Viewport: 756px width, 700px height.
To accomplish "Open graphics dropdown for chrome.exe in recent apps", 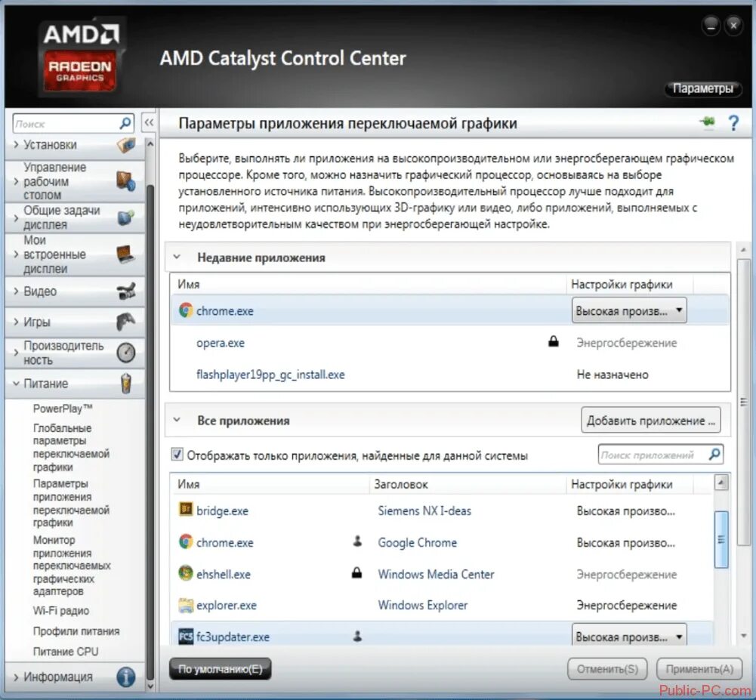I will tap(629, 310).
